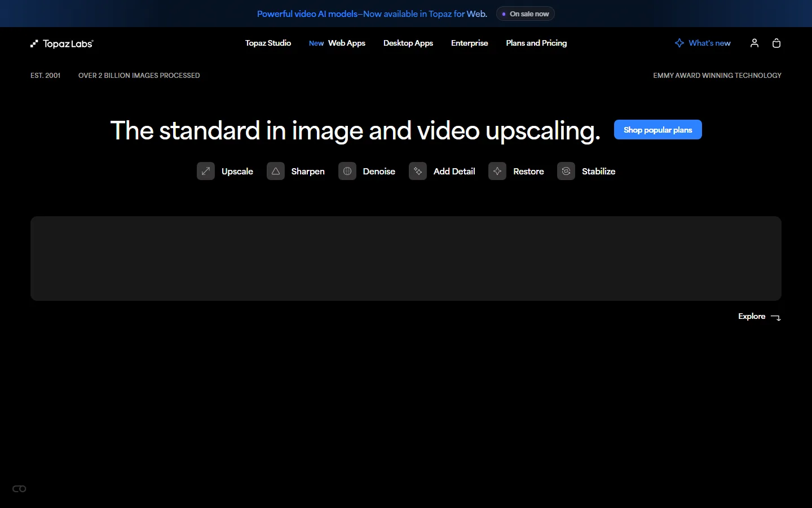Screen dimensions: 812x508
Task: Click the New badge beside Web Apps
Action: [316, 43]
